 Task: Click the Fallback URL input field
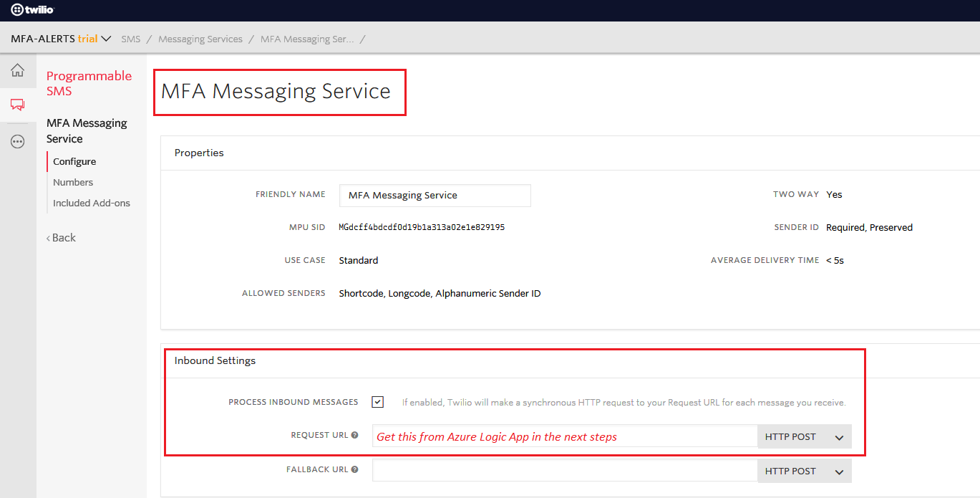[565, 471]
